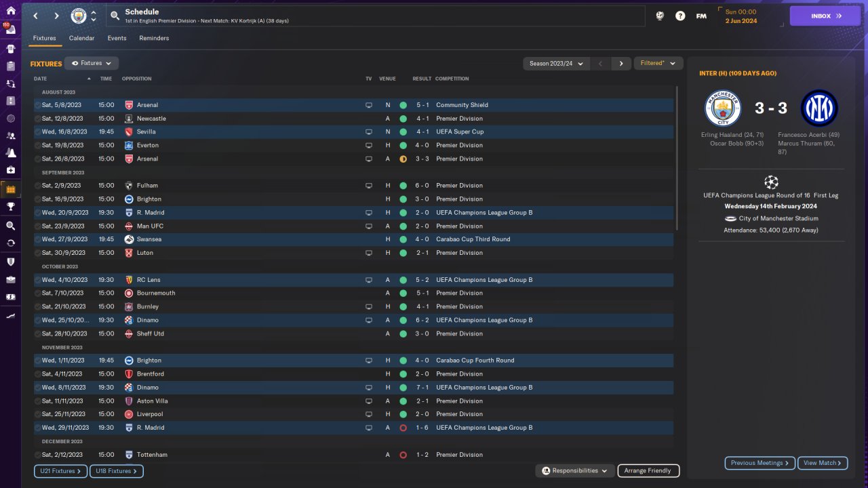Tick the Sevilla fixture row checkmark
Image resolution: width=868 pixels, height=488 pixels.
[x=38, y=132]
